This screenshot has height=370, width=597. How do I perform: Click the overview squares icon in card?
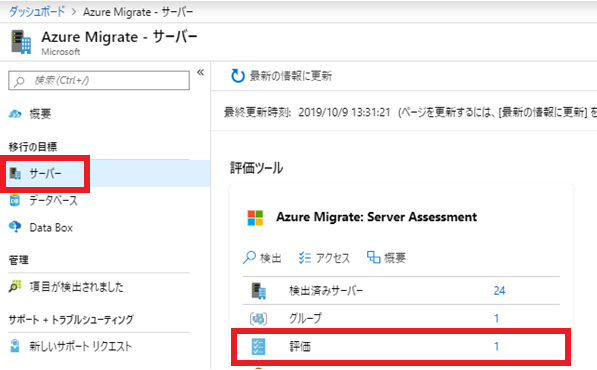pos(373,257)
